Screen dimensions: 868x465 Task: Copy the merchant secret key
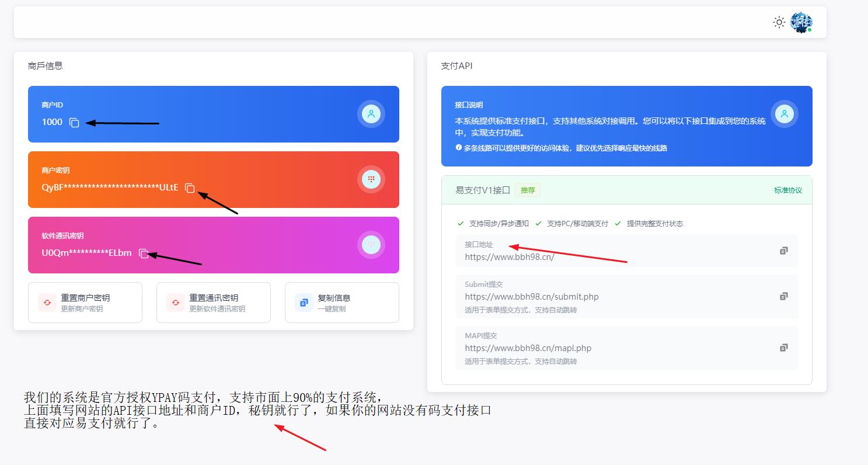(x=190, y=188)
